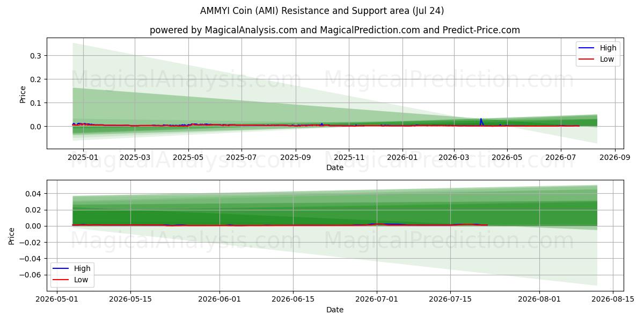Image resolution: width=644 pixels, height=322 pixels.
Task: Click the '2025-11' tick on the top x-axis
Action: click(349, 158)
